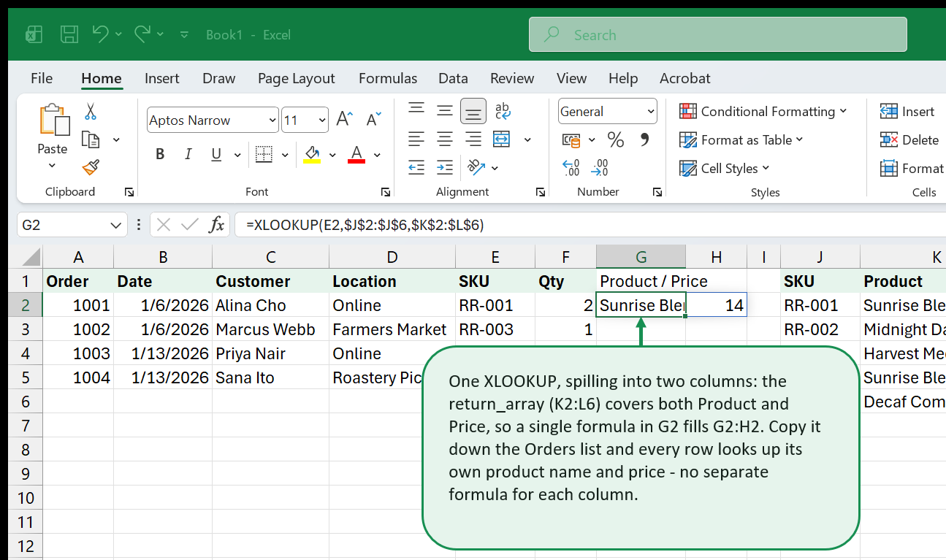Open the Aptos Narrow font name dropdown
The width and height of the screenshot is (946, 560).
pyautogui.click(x=272, y=120)
